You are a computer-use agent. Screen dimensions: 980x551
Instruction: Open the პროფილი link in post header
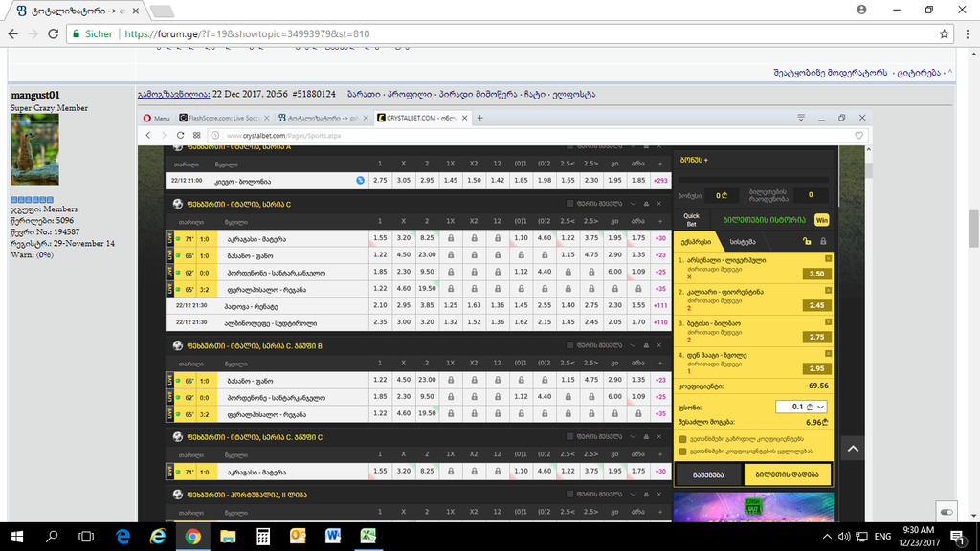[x=409, y=95]
